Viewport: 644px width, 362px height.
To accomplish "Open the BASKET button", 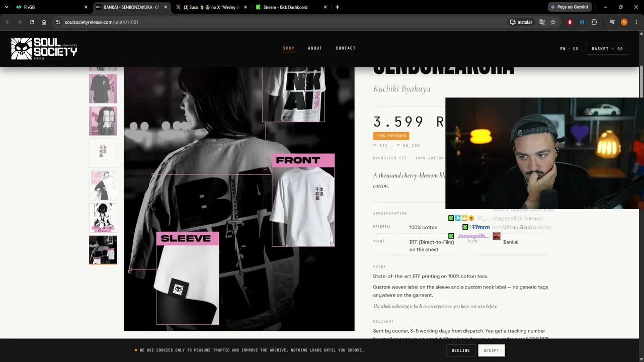I will [607, 49].
